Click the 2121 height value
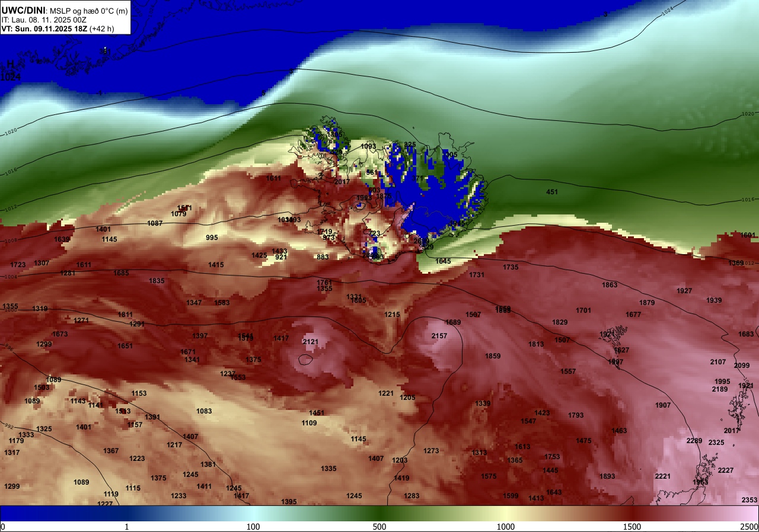Viewport: 759px width, 532px height. click(x=310, y=342)
